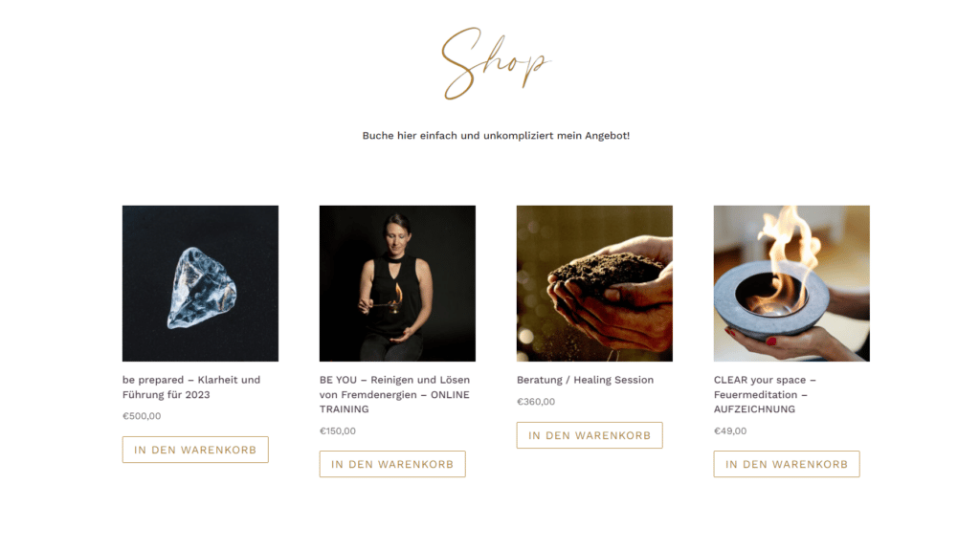
Task: Click 'Führung für 2023' title line
Action: 167,394
